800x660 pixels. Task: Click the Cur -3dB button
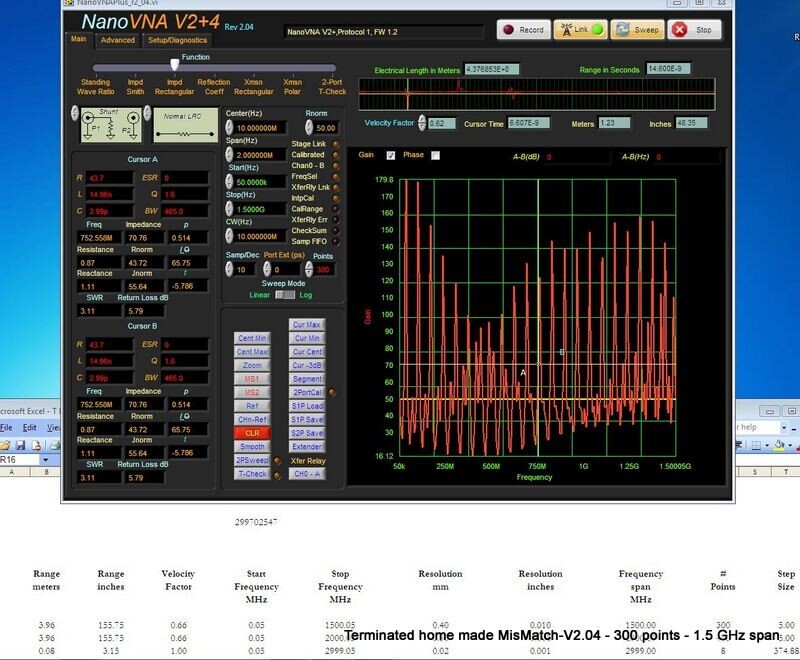coord(307,365)
